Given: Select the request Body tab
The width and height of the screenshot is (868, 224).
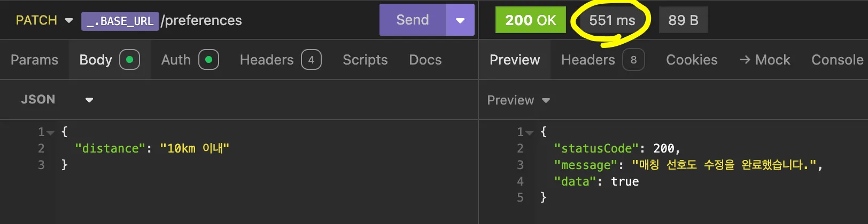Looking at the screenshot, I should tap(109, 60).
